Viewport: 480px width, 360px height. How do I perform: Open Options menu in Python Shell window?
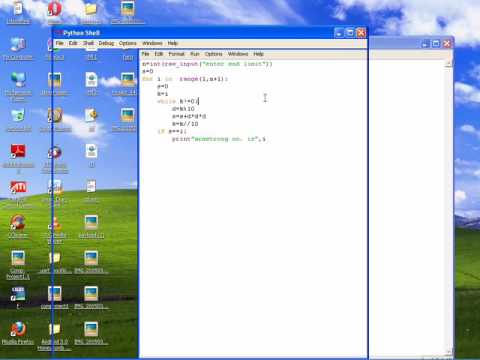point(128,43)
